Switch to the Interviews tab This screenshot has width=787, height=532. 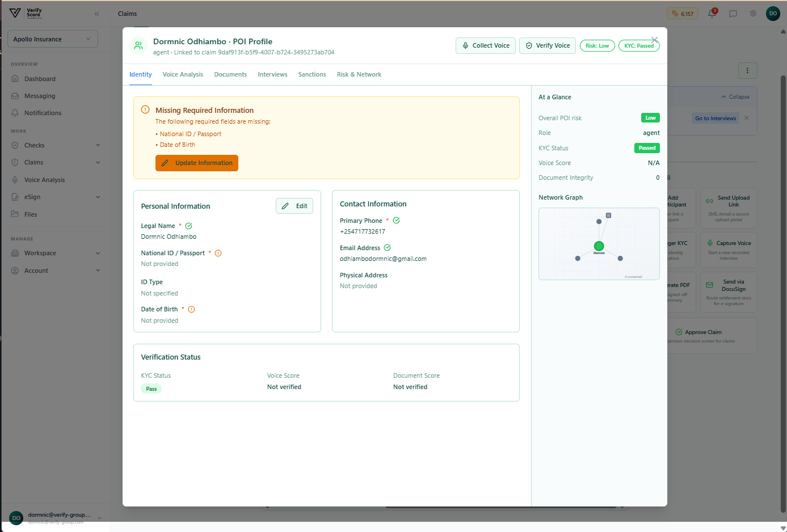pyautogui.click(x=272, y=74)
